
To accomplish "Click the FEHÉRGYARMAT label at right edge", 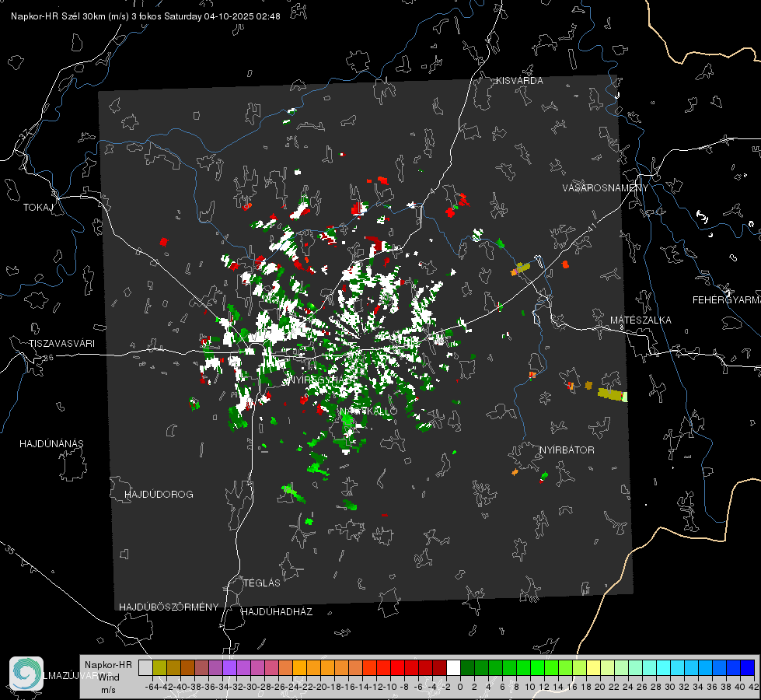I will (726, 300).
